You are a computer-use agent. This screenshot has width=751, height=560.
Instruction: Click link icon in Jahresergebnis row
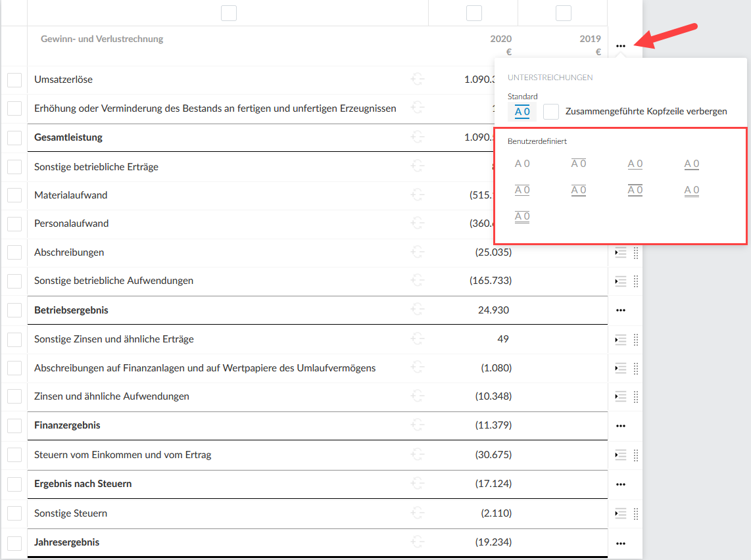[x=418, y=542]
